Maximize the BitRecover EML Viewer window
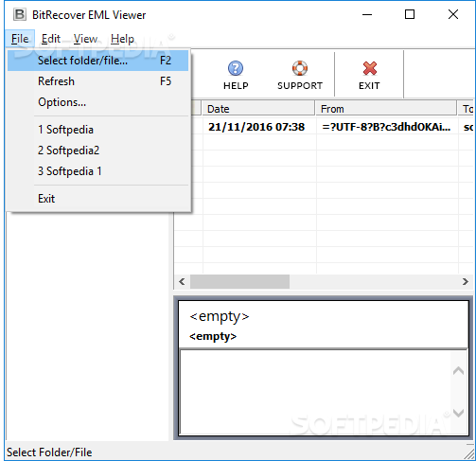Screen dimensions: 476x461 410,14
